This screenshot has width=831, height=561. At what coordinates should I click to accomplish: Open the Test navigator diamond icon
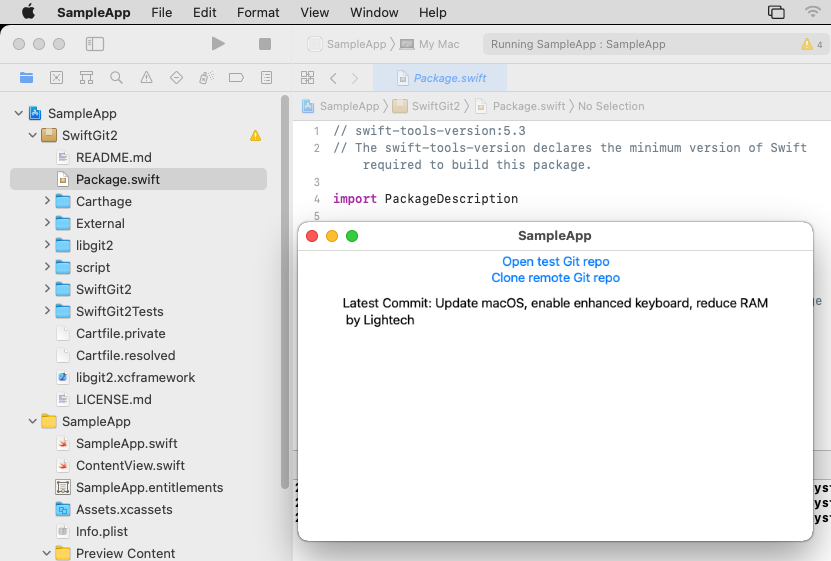[x=176, y=78]
